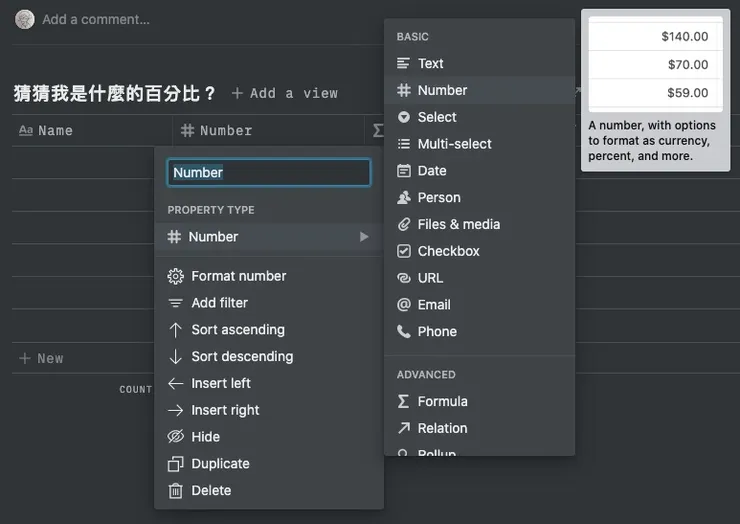Select the Multi-select property type
Viewport: 740px width, 524px height.
tap(454, 144)
